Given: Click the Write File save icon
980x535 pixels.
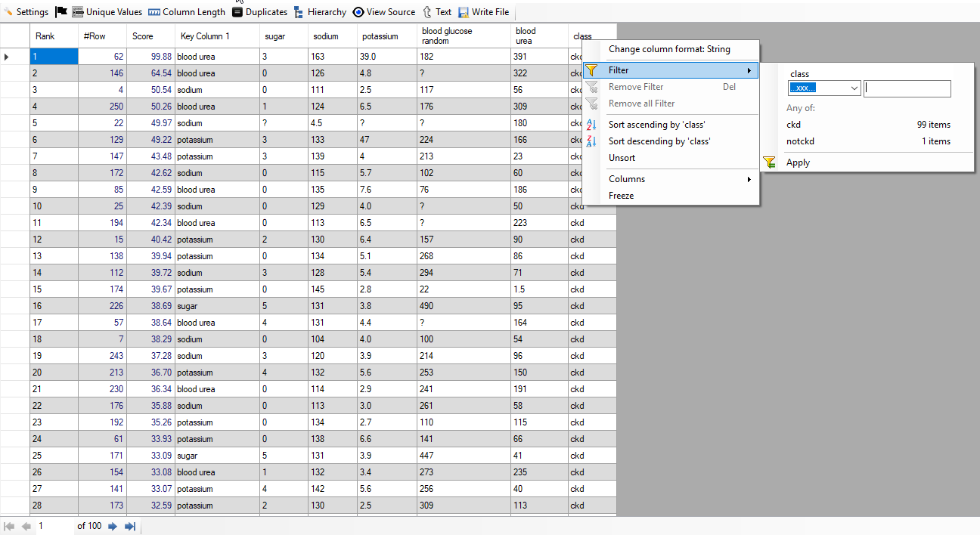Looking at the screenshot, I should pyautogui.click(x=464, y=12).
